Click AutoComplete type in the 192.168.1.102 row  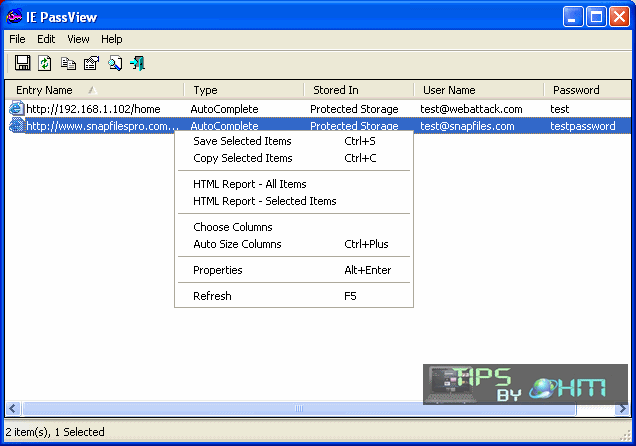tap(224, 109)
